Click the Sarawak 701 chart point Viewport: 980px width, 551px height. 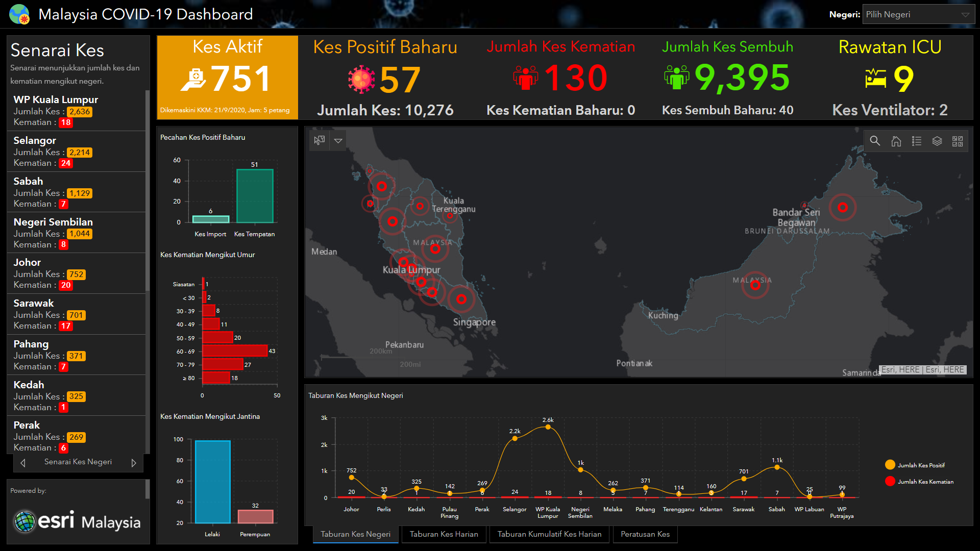[x=744, y=479]
